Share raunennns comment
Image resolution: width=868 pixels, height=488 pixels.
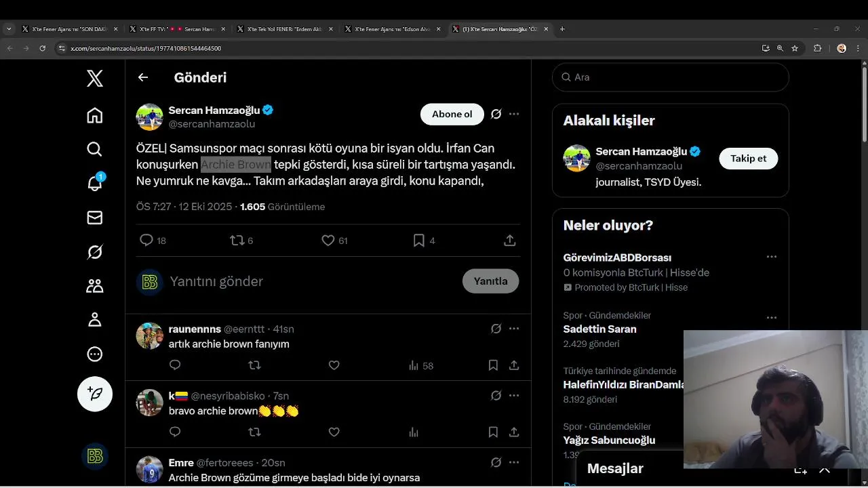[x=514, y=365]
